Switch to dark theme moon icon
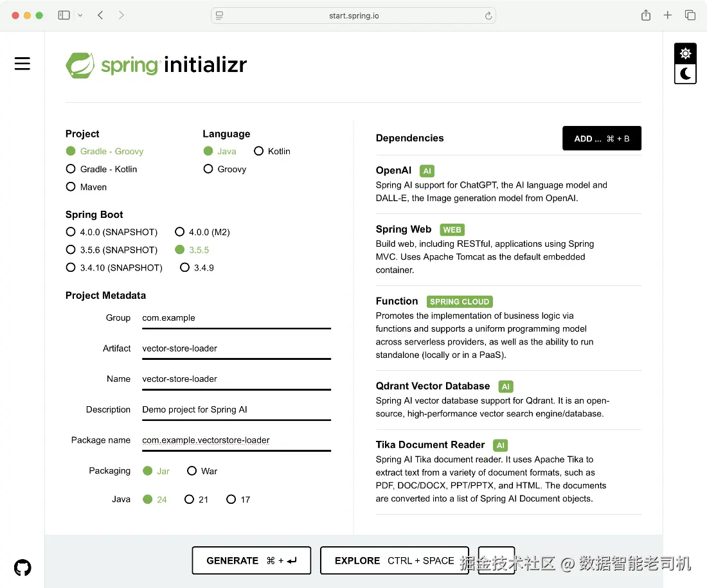This screenshot has height=588, width=707. 685,73
